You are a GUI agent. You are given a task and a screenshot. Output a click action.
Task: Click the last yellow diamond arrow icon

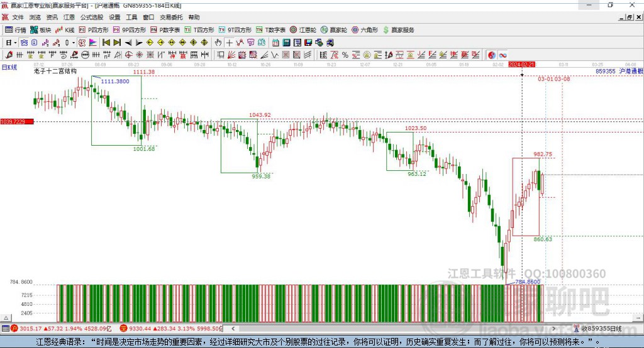[x=204, y=43]
